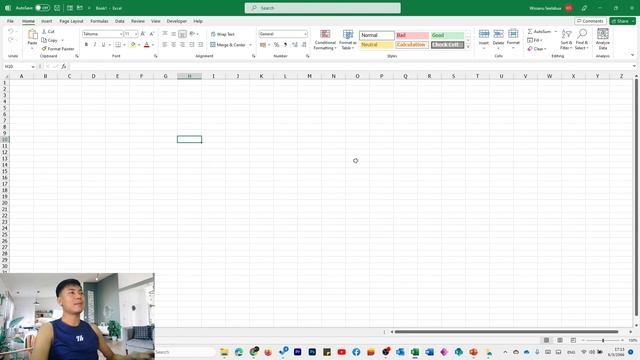Viewport: 640px width, 360px height.
Task: Expand the Font Color dropdown arrow
Action: pyautogui.click(x=153, y=45)
